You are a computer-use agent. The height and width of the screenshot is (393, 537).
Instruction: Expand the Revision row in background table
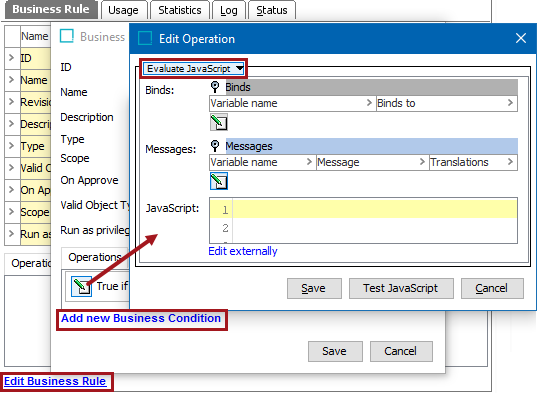pyautogui.click(x=11, y=102)
